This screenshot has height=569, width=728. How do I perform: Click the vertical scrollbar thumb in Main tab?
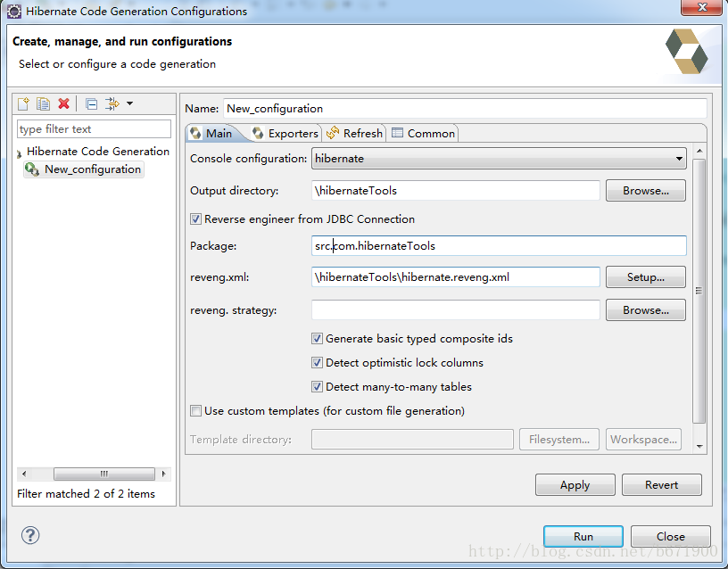(699, 291)
